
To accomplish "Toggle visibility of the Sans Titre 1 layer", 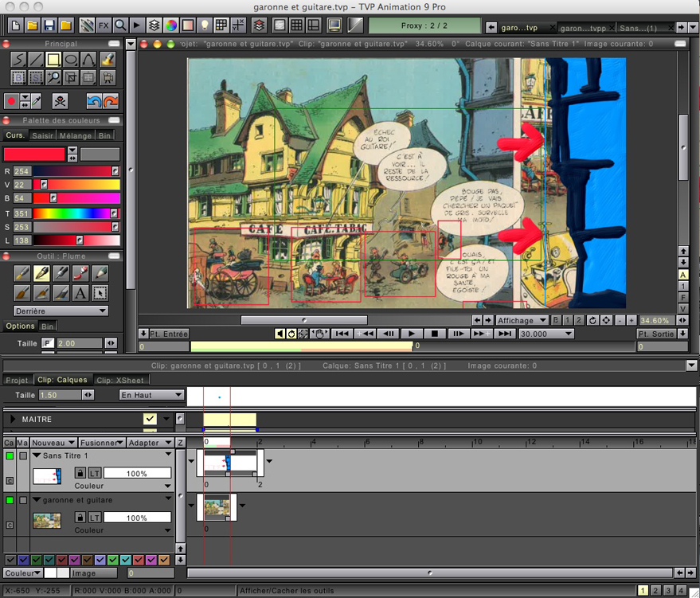I will coord(10,455).
